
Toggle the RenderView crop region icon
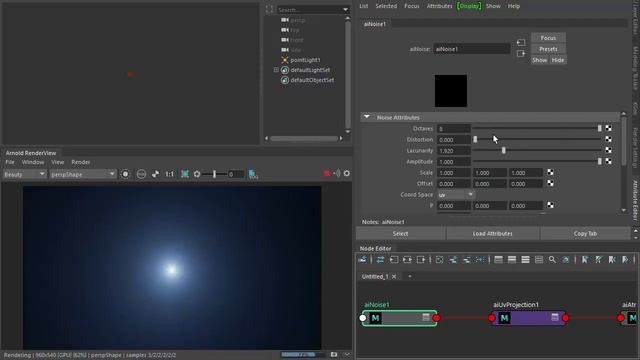(185, 174)
